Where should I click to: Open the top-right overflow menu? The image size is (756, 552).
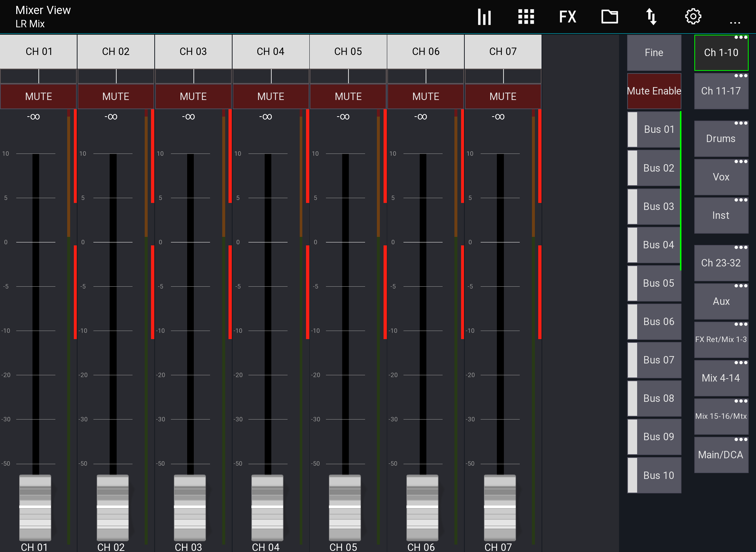(735, 23)
